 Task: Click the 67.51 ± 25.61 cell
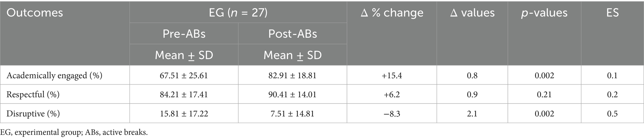tap(184, 75)
